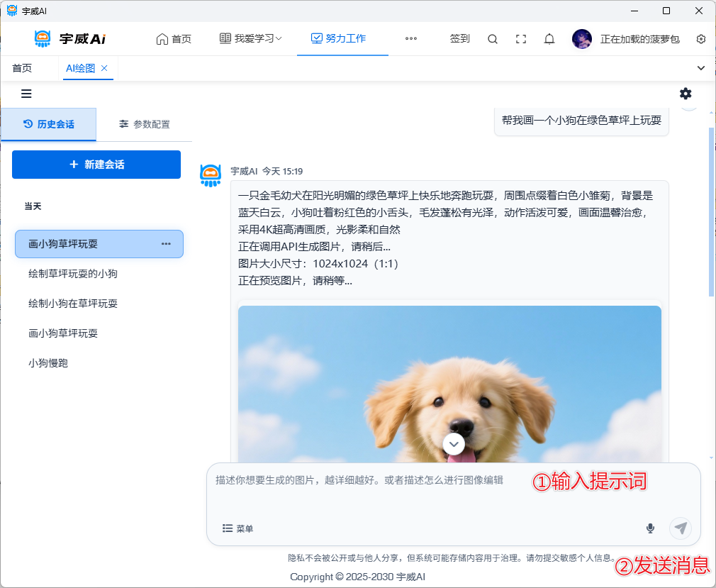
Task: Open the notification bell
Action: tap(549, 39)
